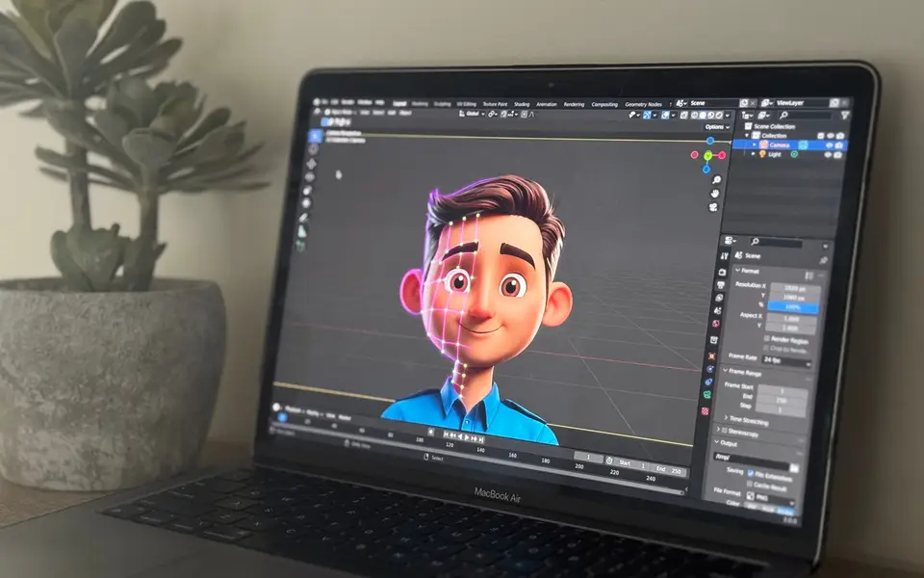
Task: Click the folder icon beside the output path
Action: point(794,468)
